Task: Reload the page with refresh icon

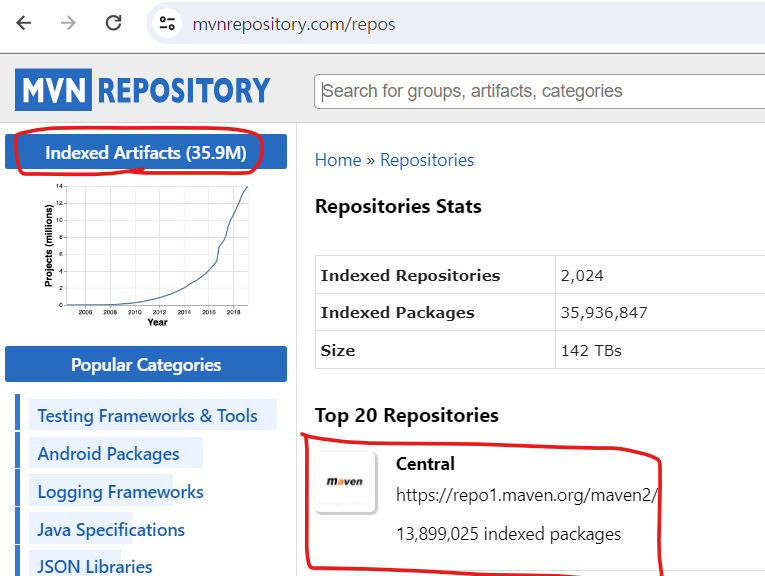Action: point(114,23)
